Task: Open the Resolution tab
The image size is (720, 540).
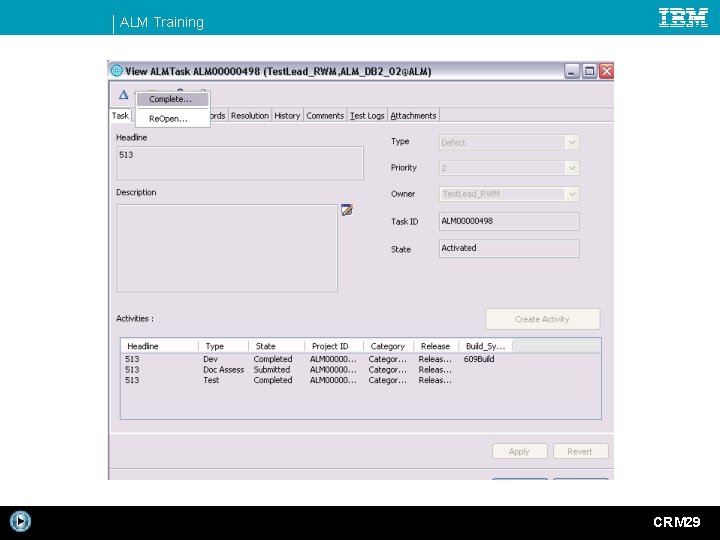Action: point(250,116)
